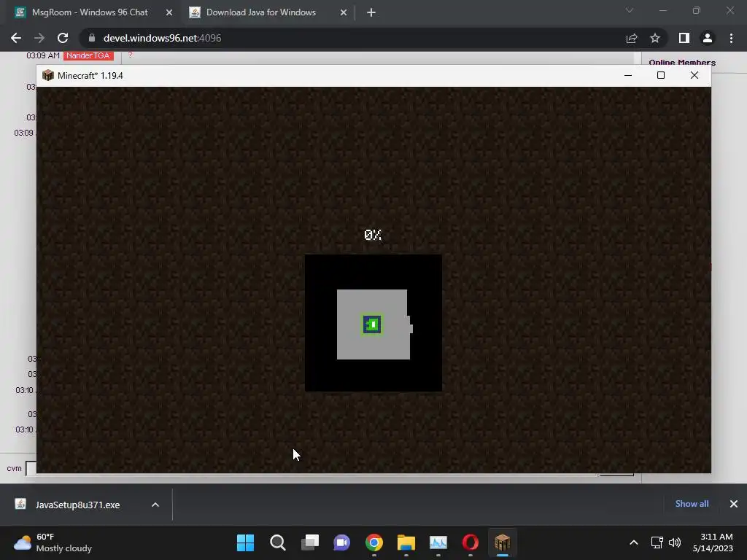Click the NanderTGA username tag in chat

click(88, 55)
